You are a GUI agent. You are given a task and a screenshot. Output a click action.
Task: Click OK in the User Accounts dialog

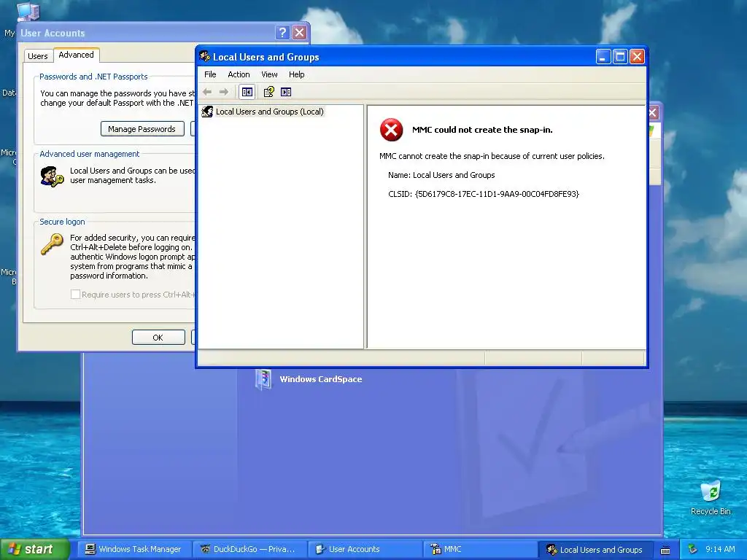pos(158,337)
